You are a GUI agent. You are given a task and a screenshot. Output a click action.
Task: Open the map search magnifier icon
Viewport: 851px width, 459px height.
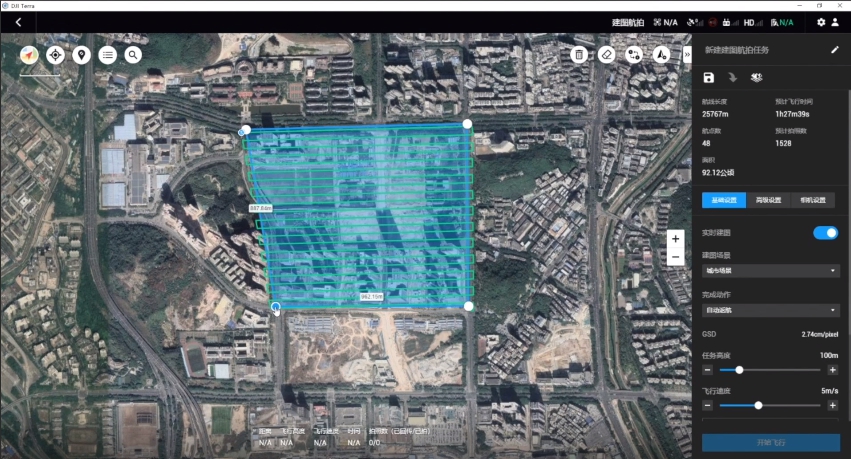pos(133,55)
